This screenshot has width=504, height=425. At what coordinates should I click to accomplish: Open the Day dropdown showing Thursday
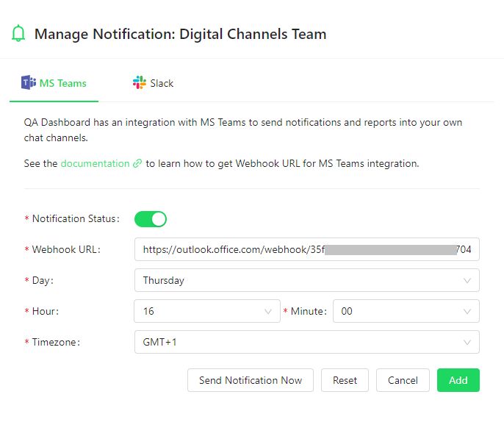point(307,280)
